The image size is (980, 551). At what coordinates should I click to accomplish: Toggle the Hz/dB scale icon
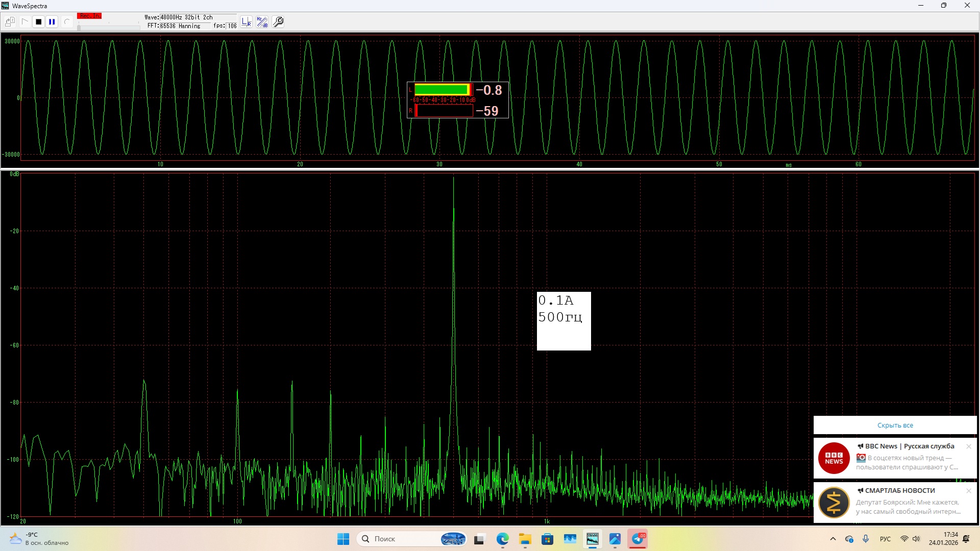(262, 22)
